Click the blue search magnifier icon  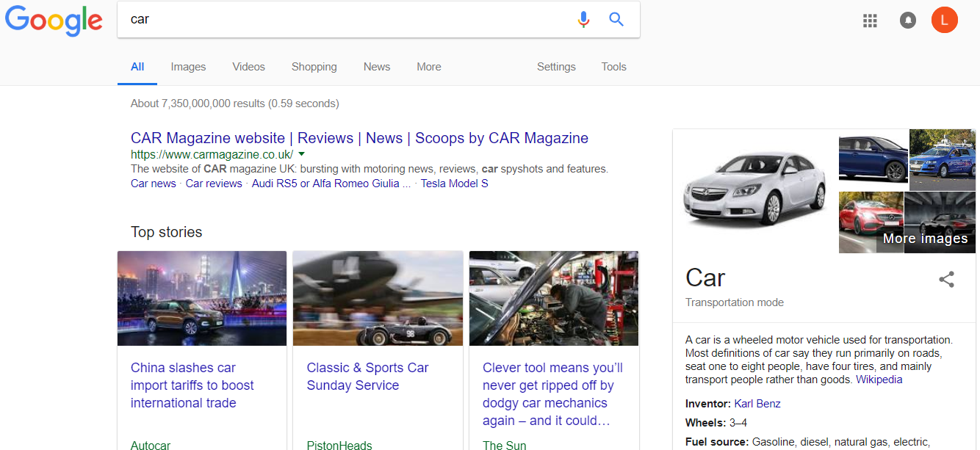pyautogui.click(x=616, y=20)
